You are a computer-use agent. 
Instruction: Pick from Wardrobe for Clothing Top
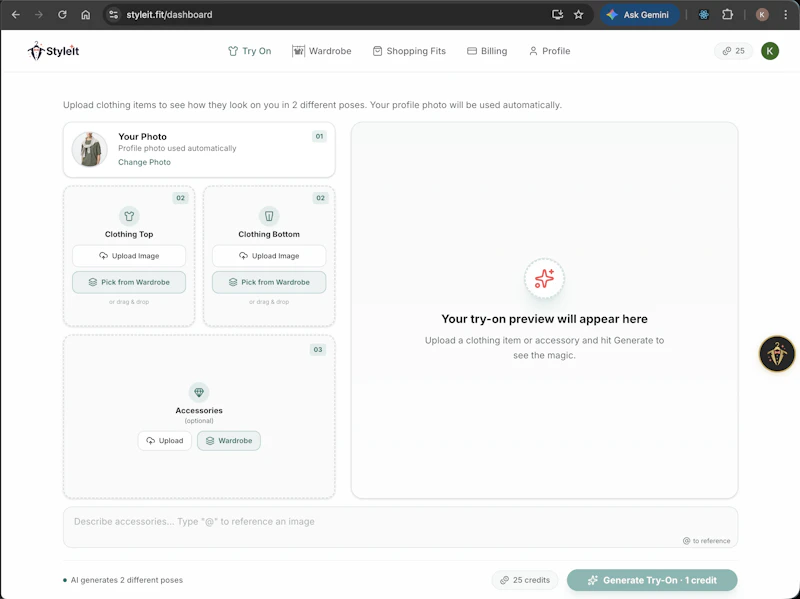pyautogui.click(x=129, y=282)
